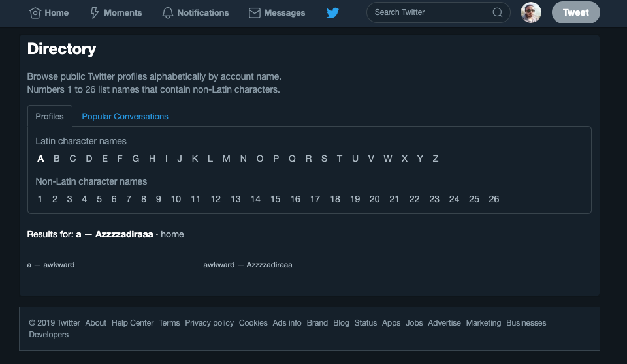Open the 'awkward — Azzzzadiraaa' results range
The width and height of the screenshot is (627, 364).
[248, 265]
